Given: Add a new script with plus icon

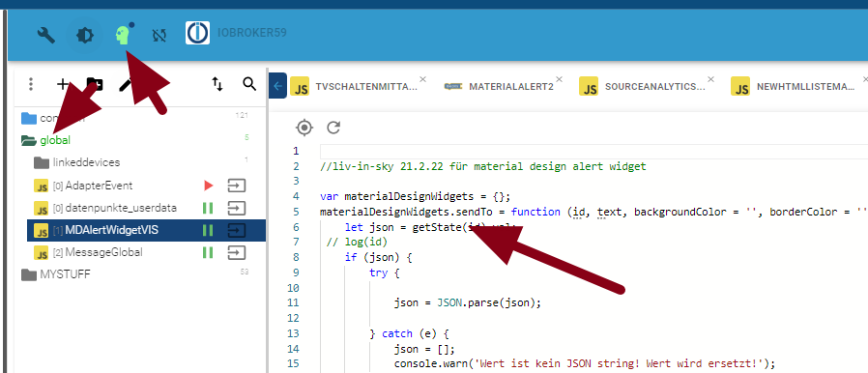Looking at the screenshot, I should click(63, 84).
